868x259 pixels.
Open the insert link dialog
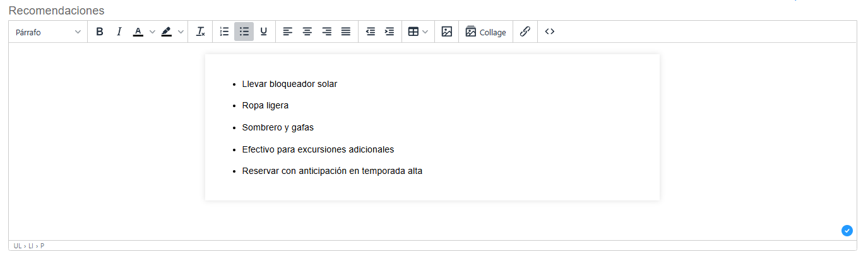pos(525,32)
